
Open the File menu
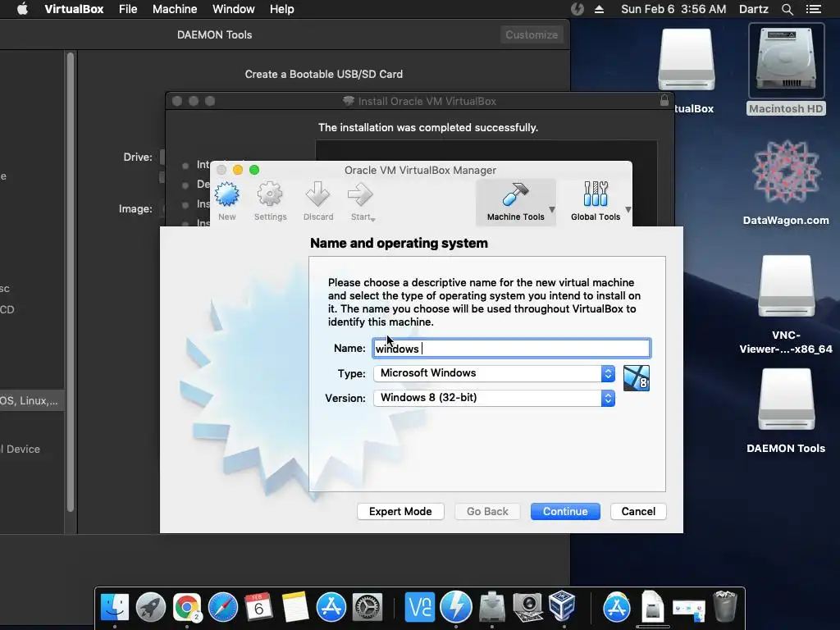128,9
